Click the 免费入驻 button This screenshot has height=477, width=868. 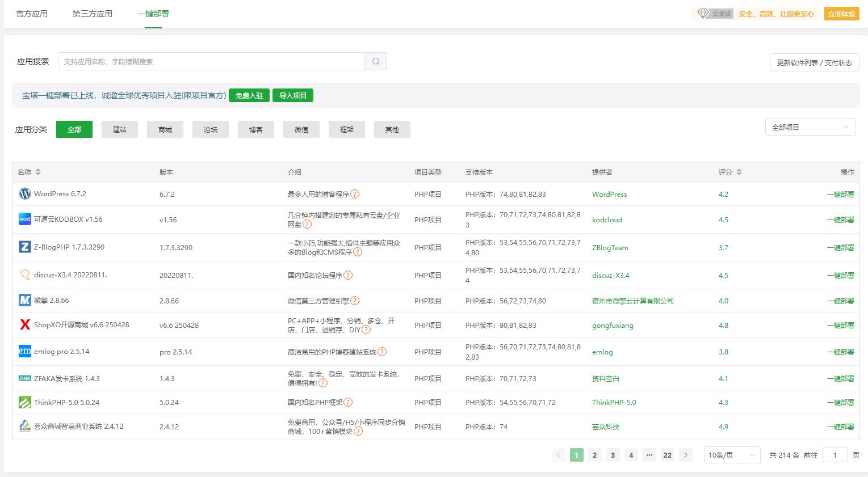pos(249,95)
